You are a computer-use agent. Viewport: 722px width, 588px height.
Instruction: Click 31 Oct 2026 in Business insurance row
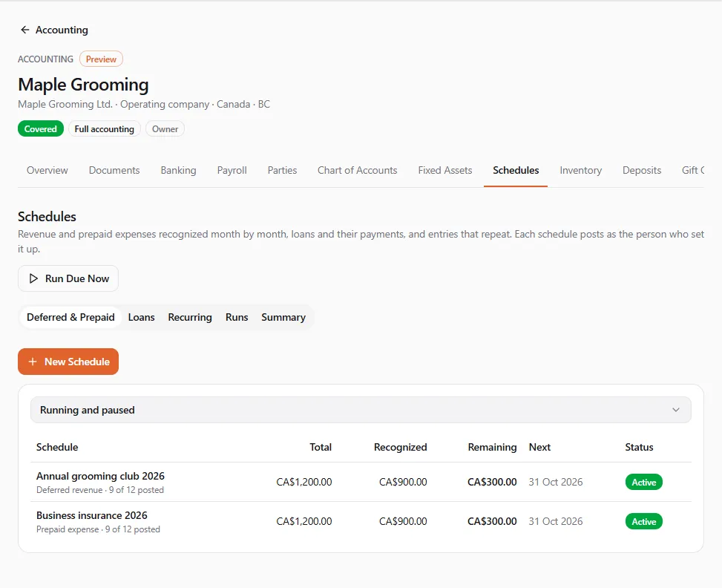[x=555, y=522]
